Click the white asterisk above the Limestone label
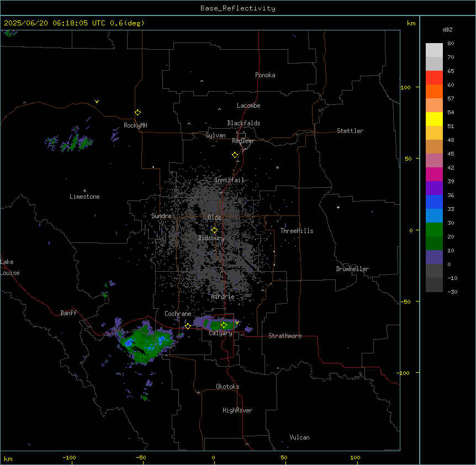Image resolution: width=476 pixels, height=465 pixels. [x=84, y=191]
